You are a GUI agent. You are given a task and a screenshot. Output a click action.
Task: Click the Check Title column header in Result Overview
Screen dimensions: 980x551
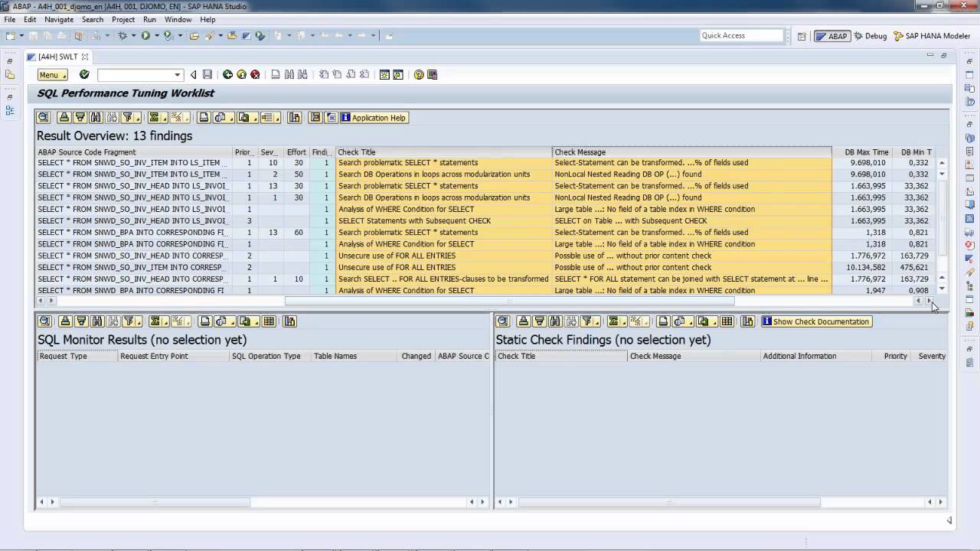pos(444,152)
